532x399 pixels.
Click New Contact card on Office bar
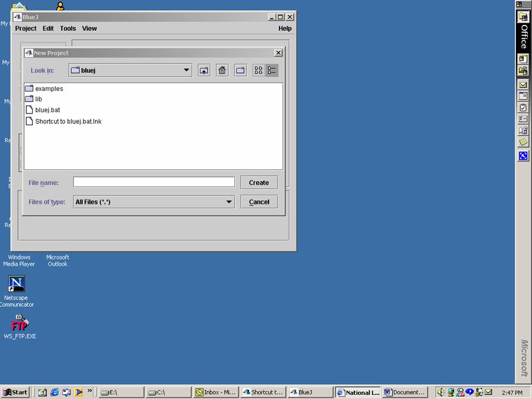[x=523, y=119]
